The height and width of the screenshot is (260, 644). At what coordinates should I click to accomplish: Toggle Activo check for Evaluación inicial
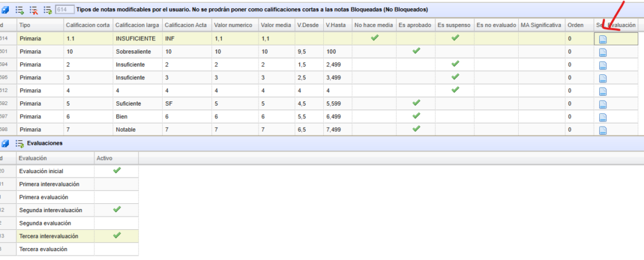pyautogui.click(x=116, y=171)
